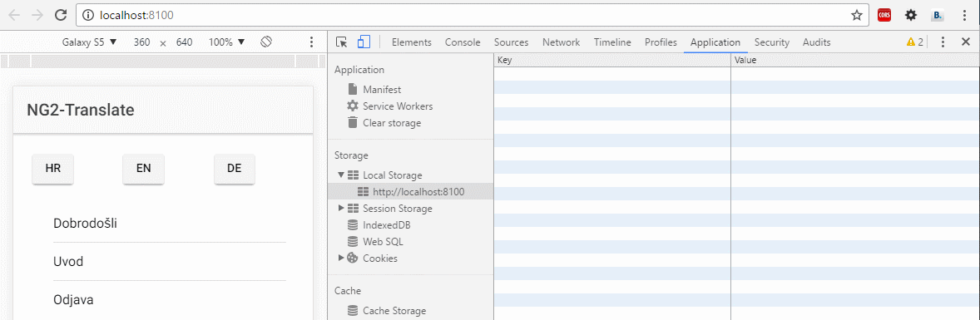Screen dimensions: 980x320
Task: Select the Application tab
Action: pyautogui.click(x=715, y=42)
